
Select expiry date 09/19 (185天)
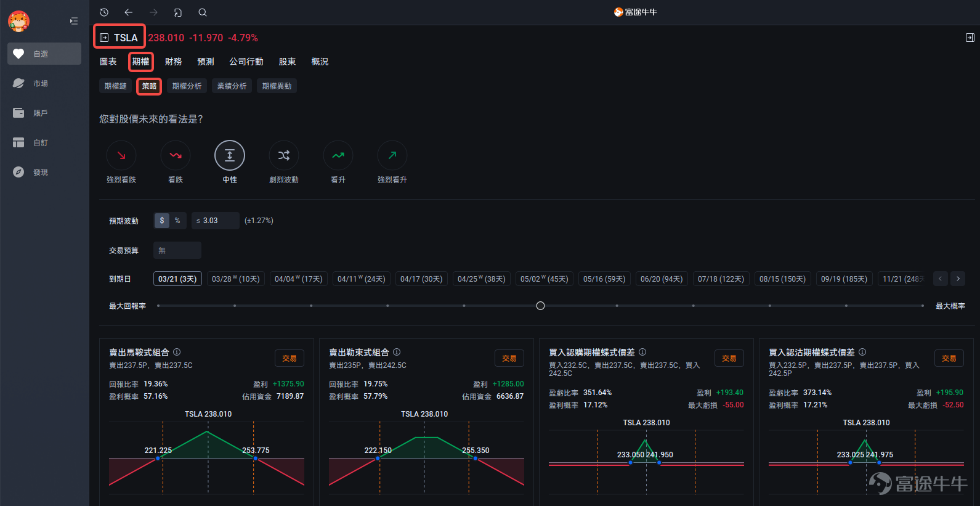[844, 279]
